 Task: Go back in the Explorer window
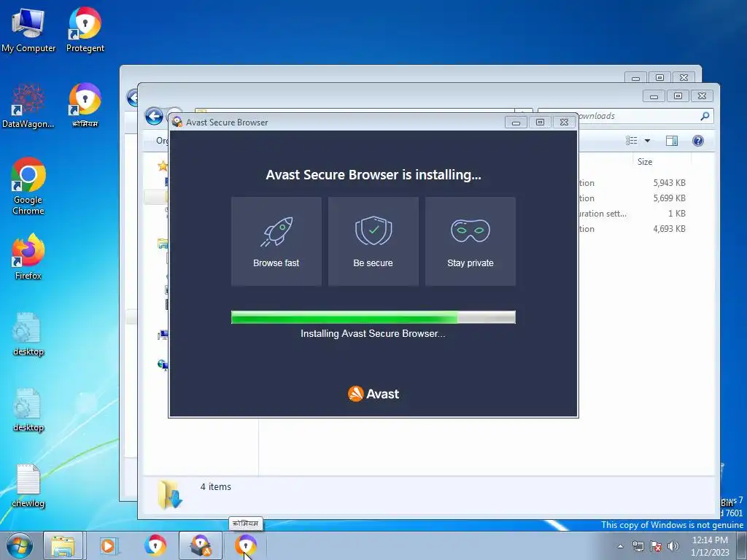pos(154,116)
